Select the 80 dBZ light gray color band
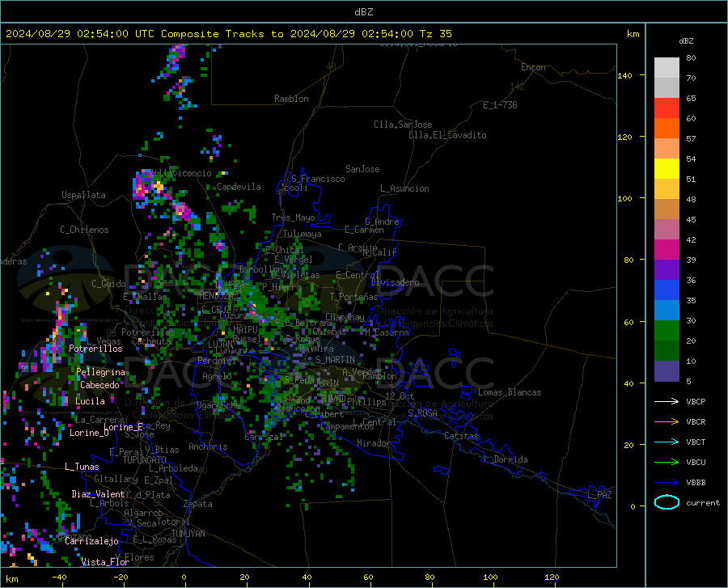 click(x=667, y=68)
